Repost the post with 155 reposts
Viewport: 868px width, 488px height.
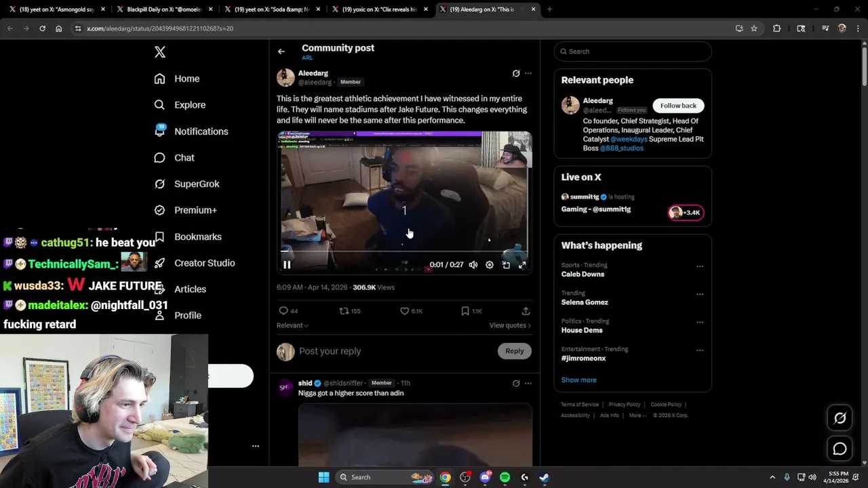[350, 311]
